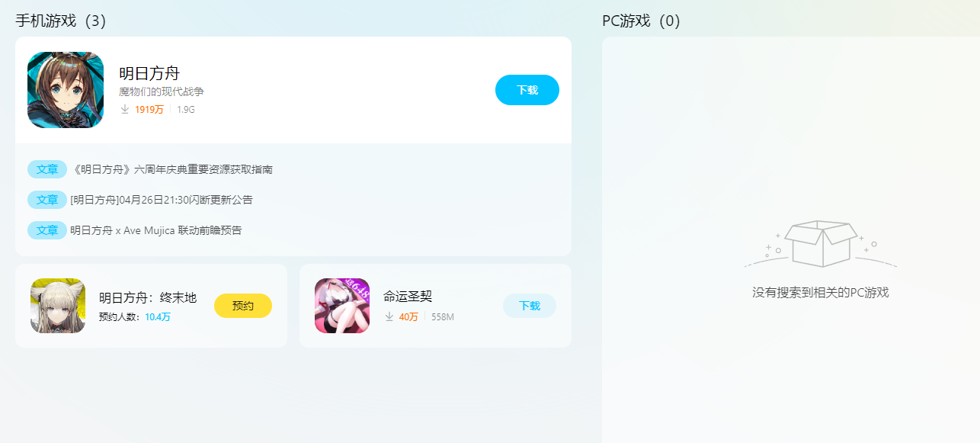Image resolution: width=980 pixels, height=443 pixels.
Task: Click the download count icon under 明日方舟
Action: [125, 110]
